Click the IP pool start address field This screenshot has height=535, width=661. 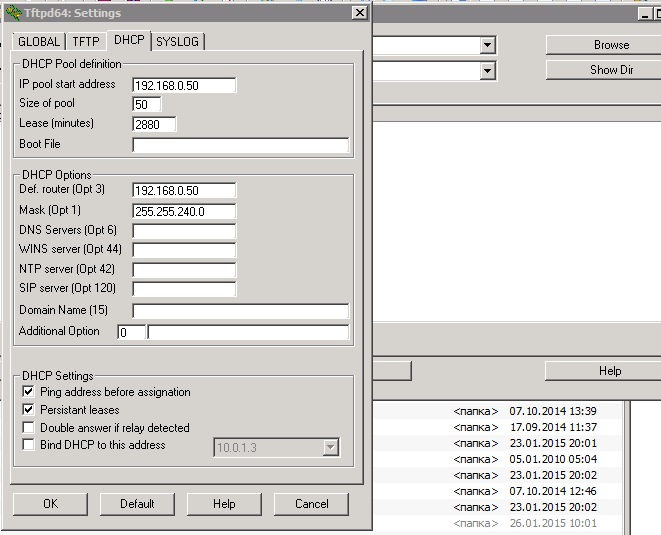[184, 85]
